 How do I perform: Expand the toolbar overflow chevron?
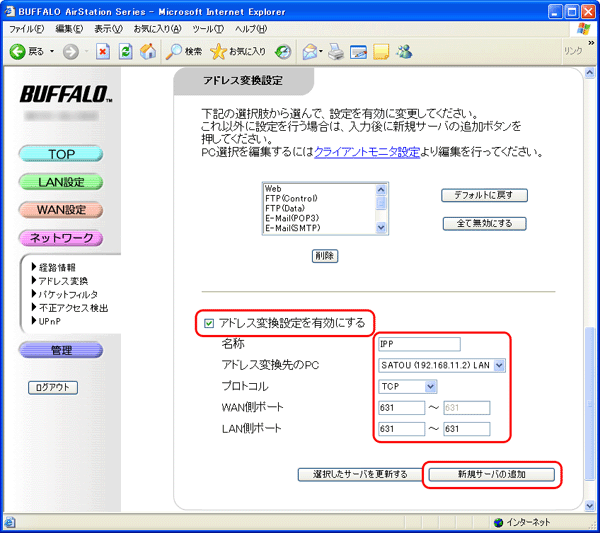click(591, 42)
